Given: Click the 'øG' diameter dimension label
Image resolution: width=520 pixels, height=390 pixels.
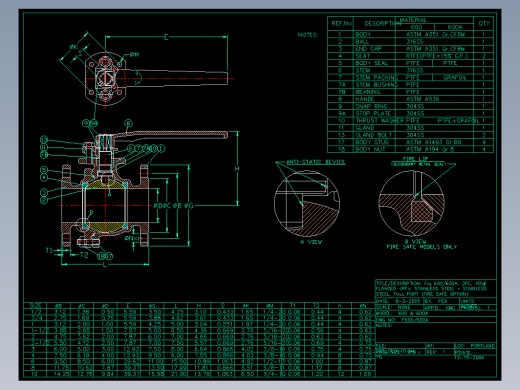Looking at the screenshot, I should coord(188,206).
